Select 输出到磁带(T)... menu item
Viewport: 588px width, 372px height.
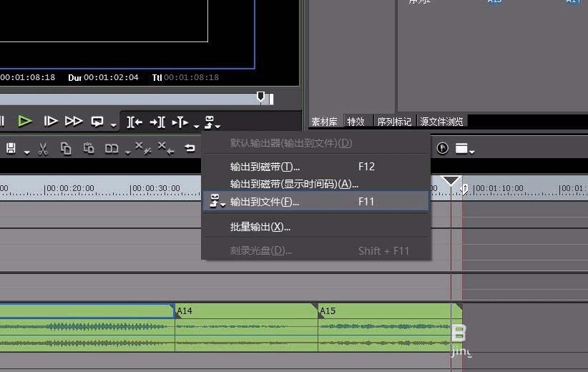(x=315, y=167)
